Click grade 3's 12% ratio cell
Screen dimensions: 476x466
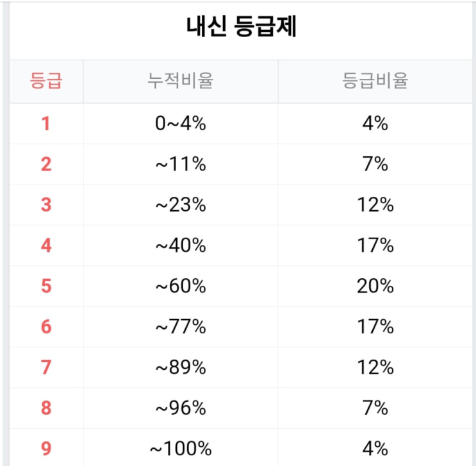[x=375, y=204]
